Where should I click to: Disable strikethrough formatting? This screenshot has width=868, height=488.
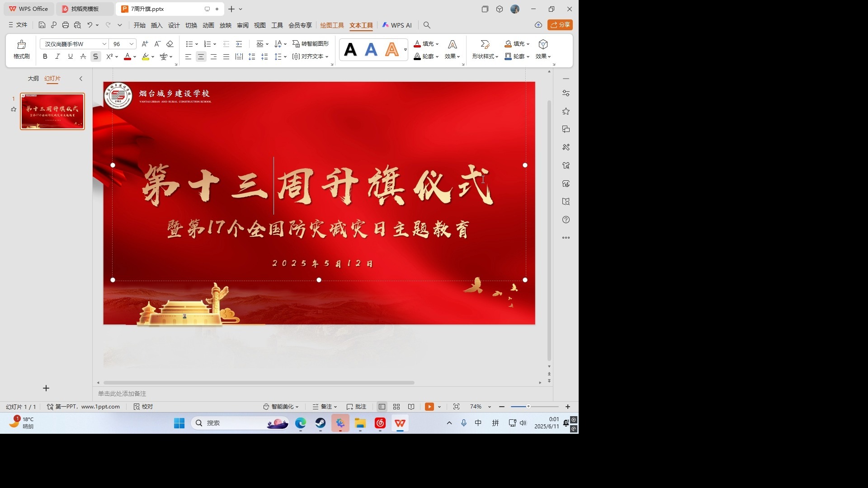[95, 56]
